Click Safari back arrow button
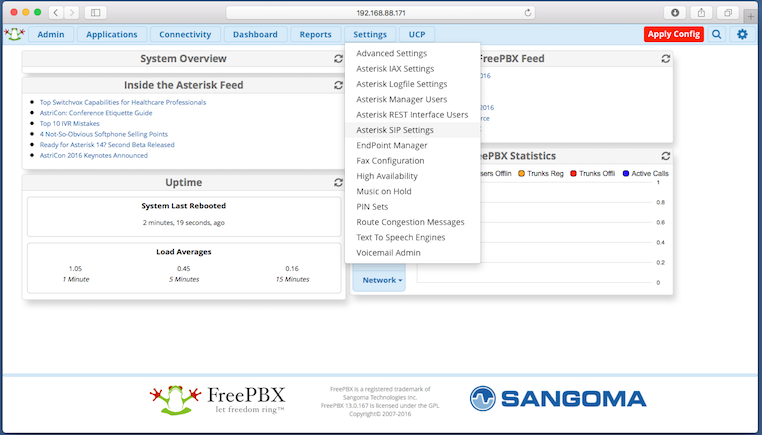 pos(55,13)
